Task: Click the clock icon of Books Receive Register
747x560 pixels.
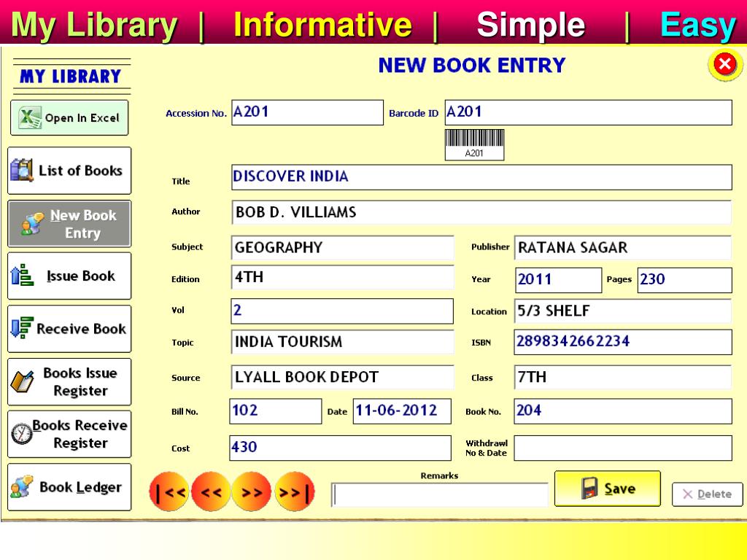Action: click(x=22, y=433)
